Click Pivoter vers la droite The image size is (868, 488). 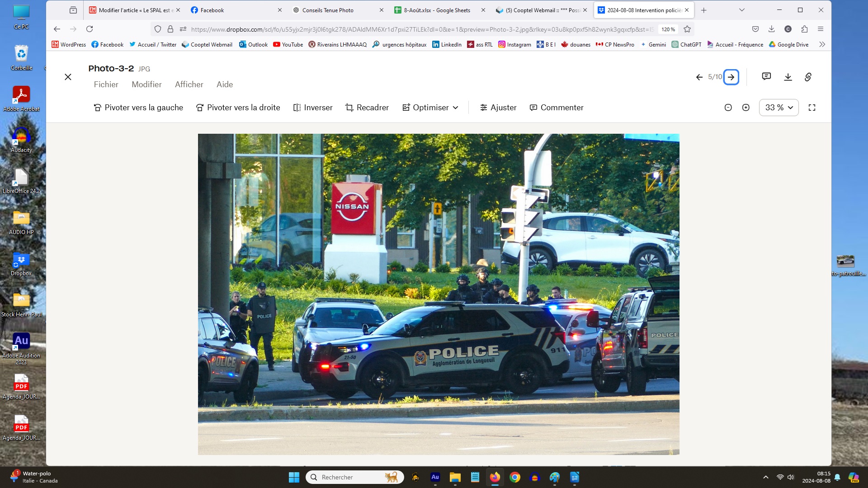[x=238, y=108]
